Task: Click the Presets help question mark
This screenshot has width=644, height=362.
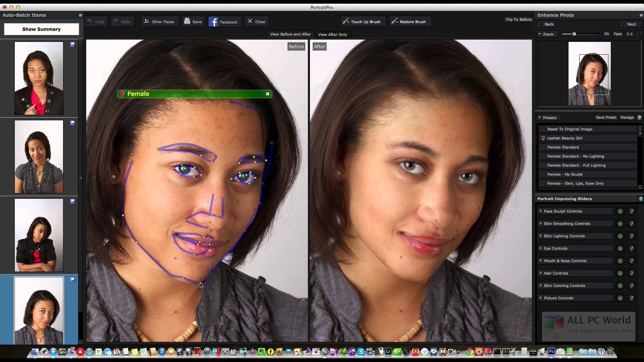Action: click(x=639, y=118)
